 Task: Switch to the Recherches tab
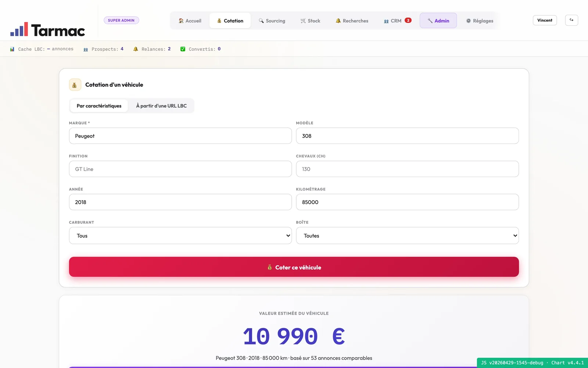coord(352,21)
